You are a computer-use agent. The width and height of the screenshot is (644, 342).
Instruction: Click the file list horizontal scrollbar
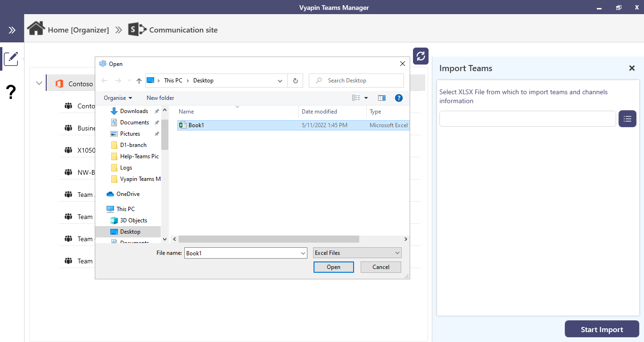point(269,239)
